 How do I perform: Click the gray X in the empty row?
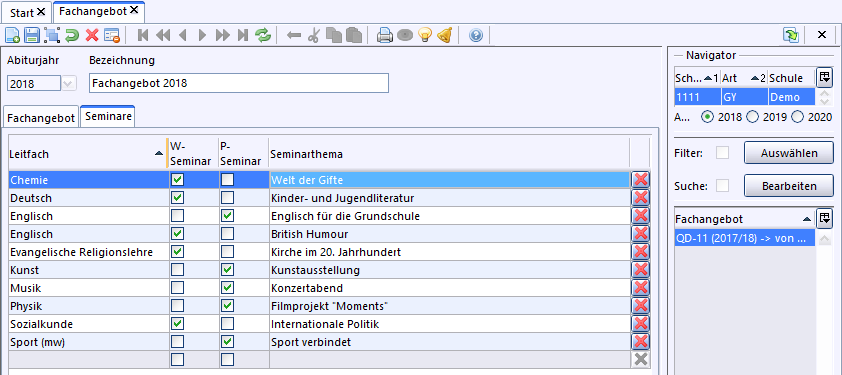point(640,360)
